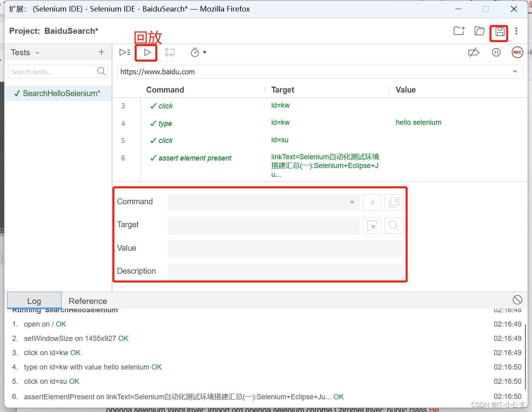Click the search tests magnifier icon
This screenshot has height=412, width=532.
click(102, 72)
